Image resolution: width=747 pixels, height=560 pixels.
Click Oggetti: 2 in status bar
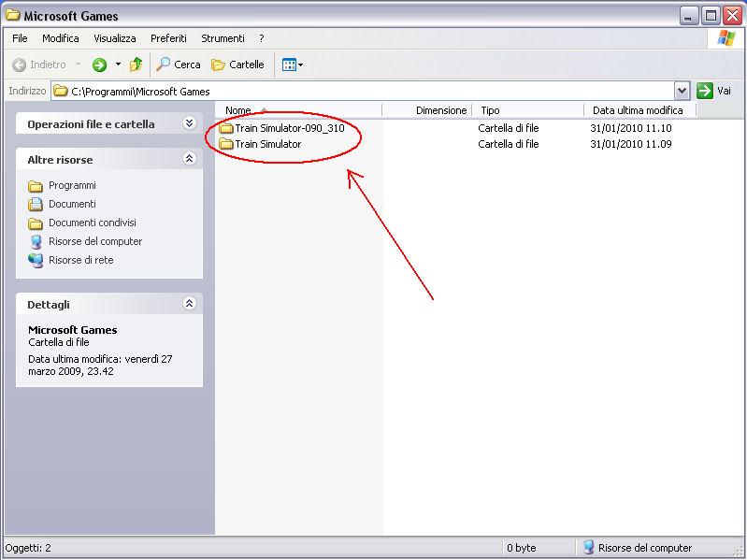pos(28,548)
